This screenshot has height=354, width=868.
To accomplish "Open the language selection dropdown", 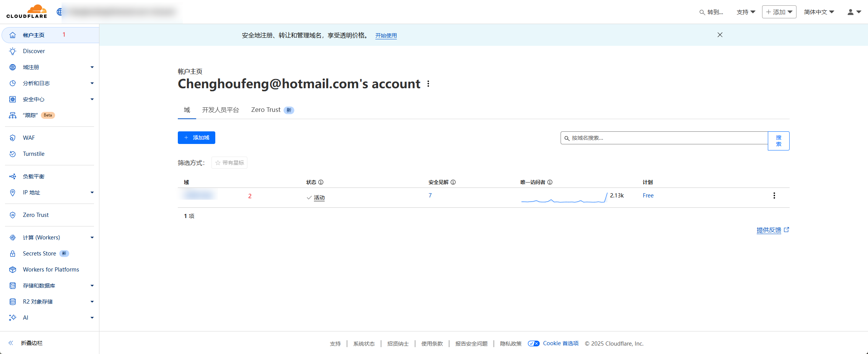I will [x=819, y=12].
